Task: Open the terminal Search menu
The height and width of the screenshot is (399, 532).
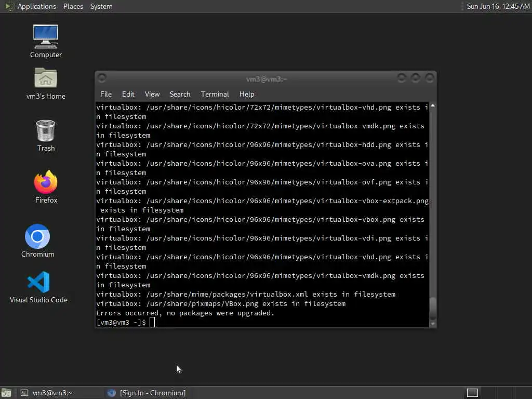Action: tap(180, 95)
